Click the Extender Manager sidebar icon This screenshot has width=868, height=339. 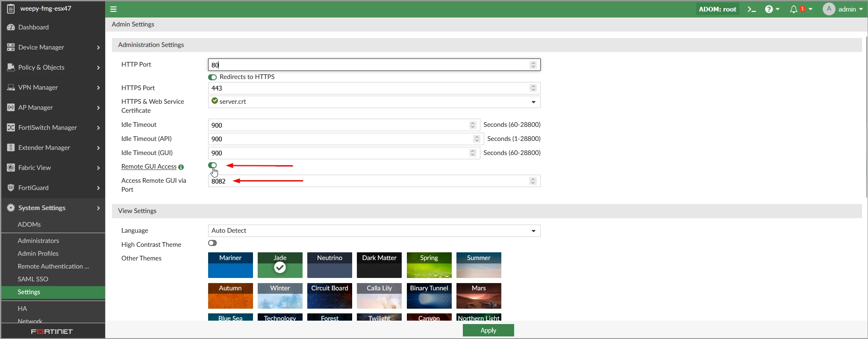coord(11,148)
